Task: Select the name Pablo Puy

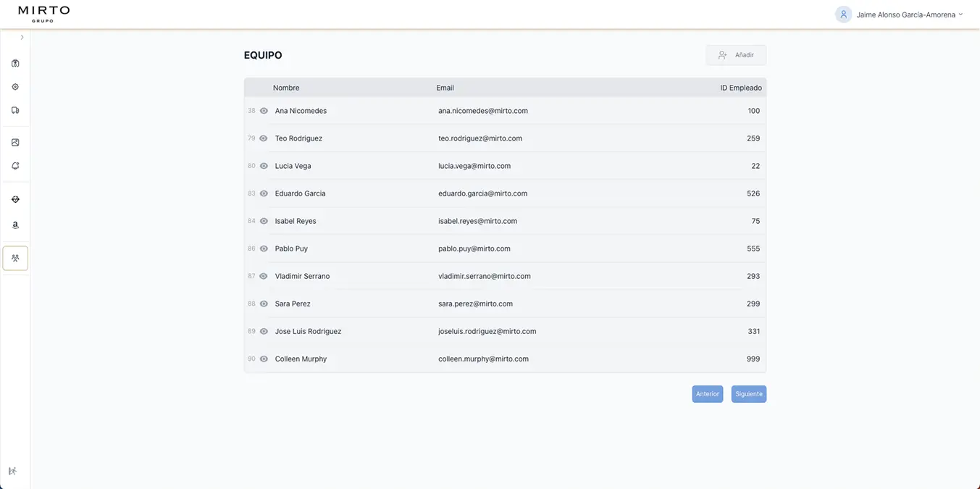Action: 291,248
